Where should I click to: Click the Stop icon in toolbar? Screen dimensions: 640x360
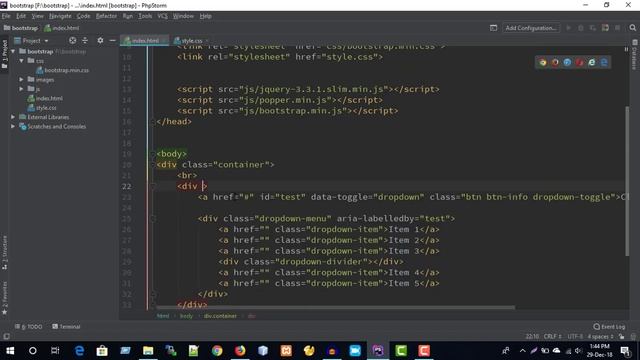point(617,28)
